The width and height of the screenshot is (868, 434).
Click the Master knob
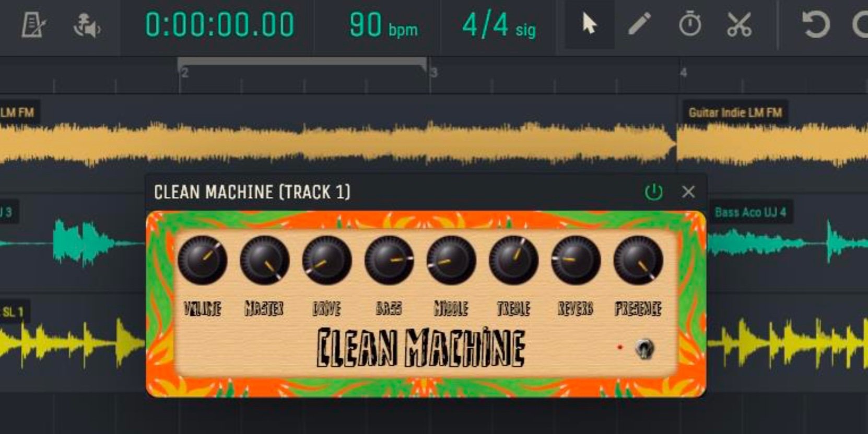[264, 260]
